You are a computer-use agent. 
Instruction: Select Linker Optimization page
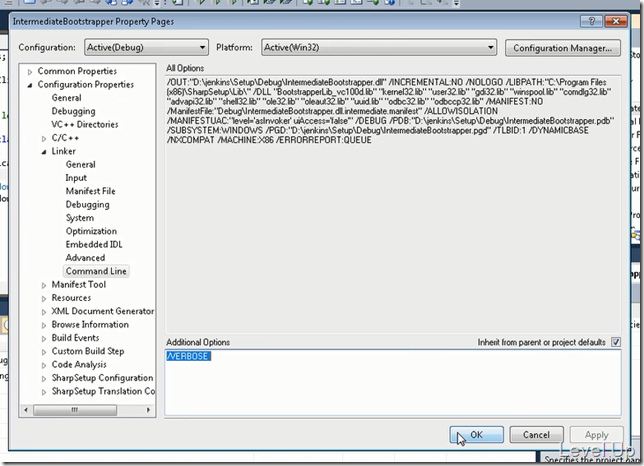click(x=91, y=231)
